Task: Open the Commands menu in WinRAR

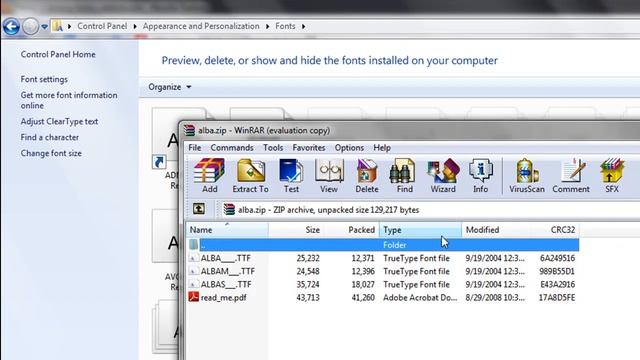Action: (232, 148)
